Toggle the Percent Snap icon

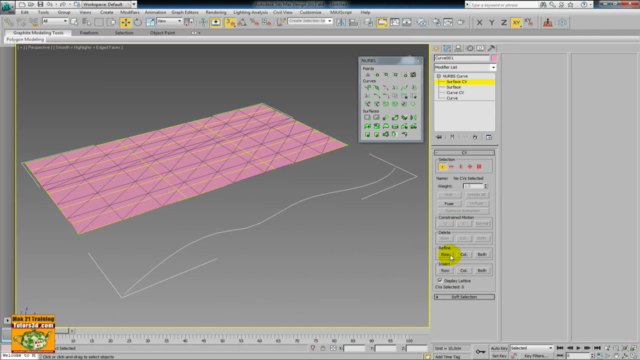(254, 22)
